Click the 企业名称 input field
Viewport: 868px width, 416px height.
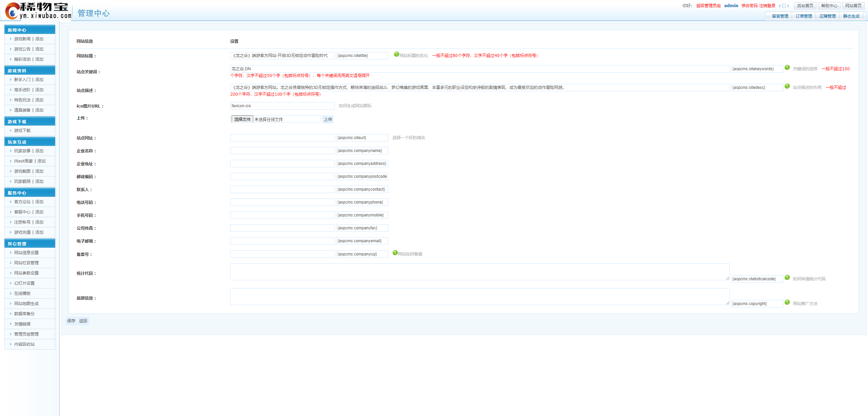[282, 151]
